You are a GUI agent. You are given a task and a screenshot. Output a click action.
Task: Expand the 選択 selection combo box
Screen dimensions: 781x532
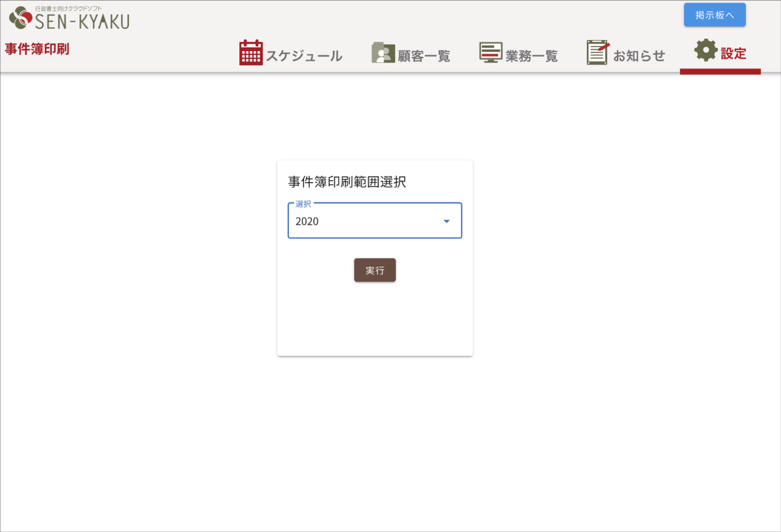pos(374,221)
